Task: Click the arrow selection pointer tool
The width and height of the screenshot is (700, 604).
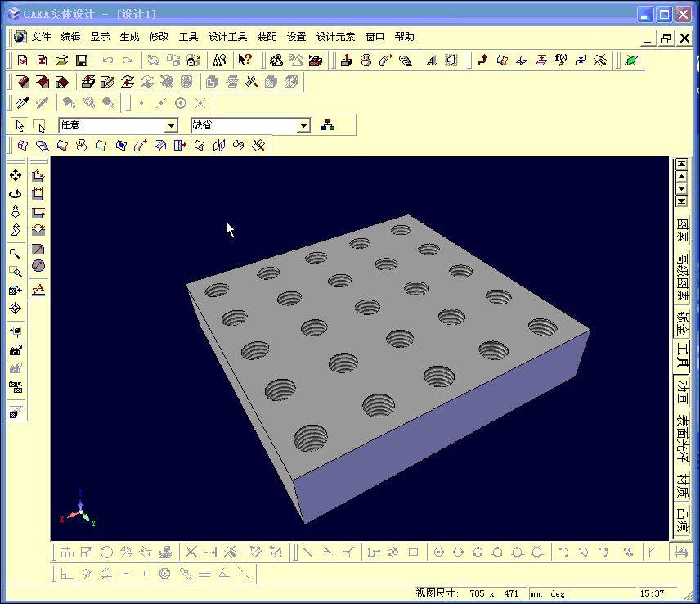Action: (x=20, y=126)
